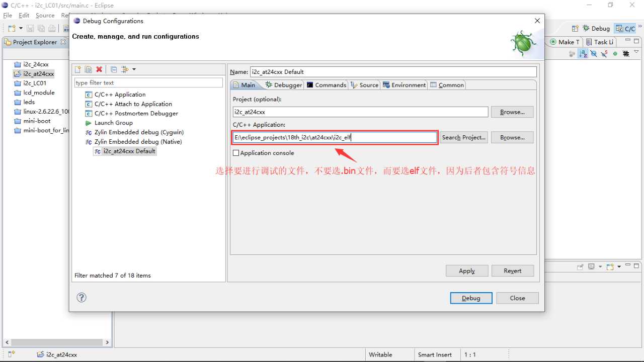Collapse all configurations in the tree
The image size is (644, 362).
pyautogui.click(x=114, y=69)
